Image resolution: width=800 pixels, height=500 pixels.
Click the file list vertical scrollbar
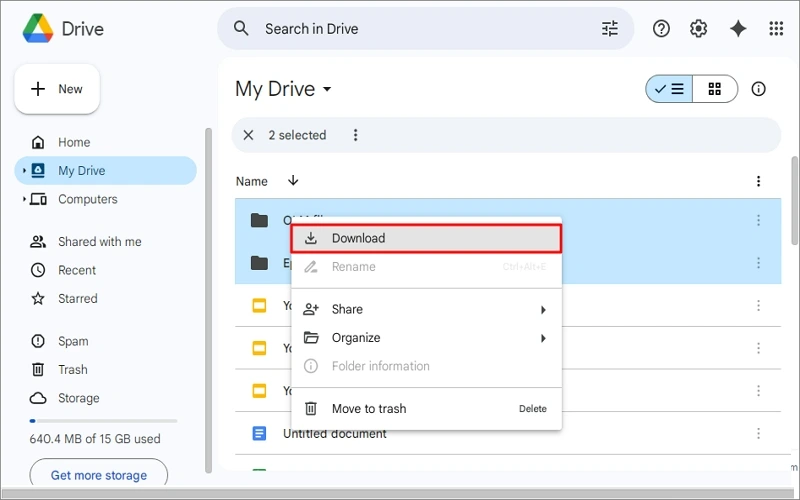pyautogui.click(x=794, y=199)
